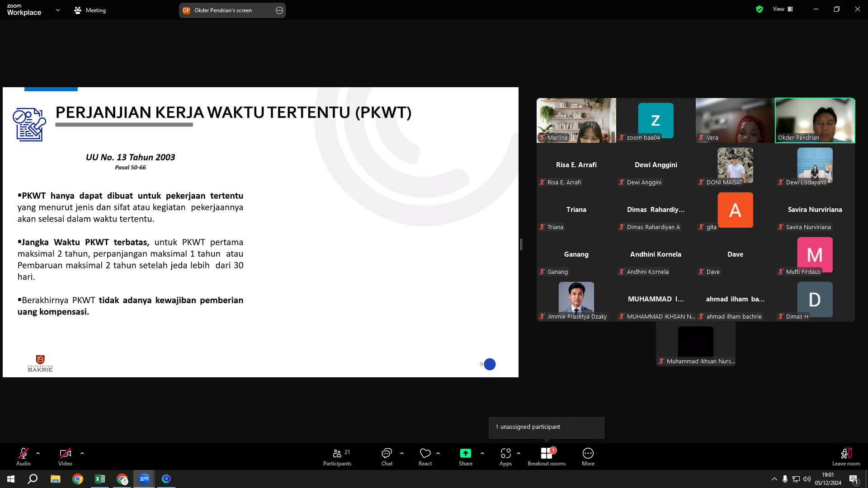Viewport: 868px width, 488px height.
Task: Leave the breakout room
Action: (x=846, y=456)
